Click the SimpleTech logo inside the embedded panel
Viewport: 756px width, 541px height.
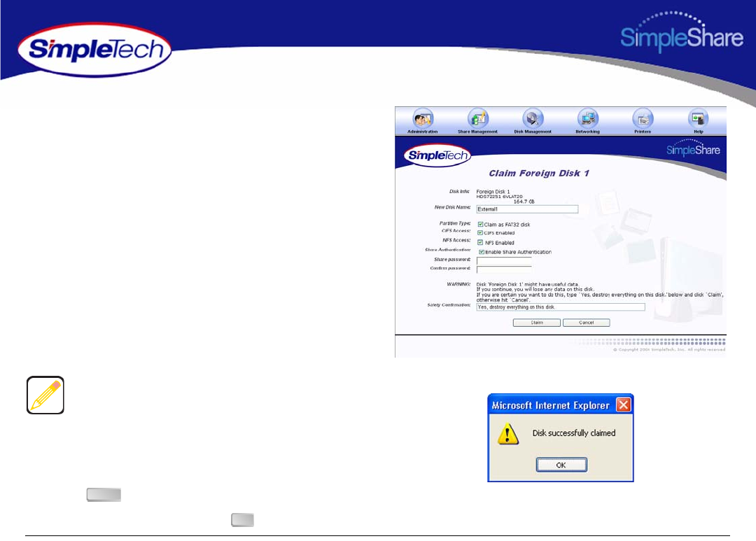coord(437,155)
